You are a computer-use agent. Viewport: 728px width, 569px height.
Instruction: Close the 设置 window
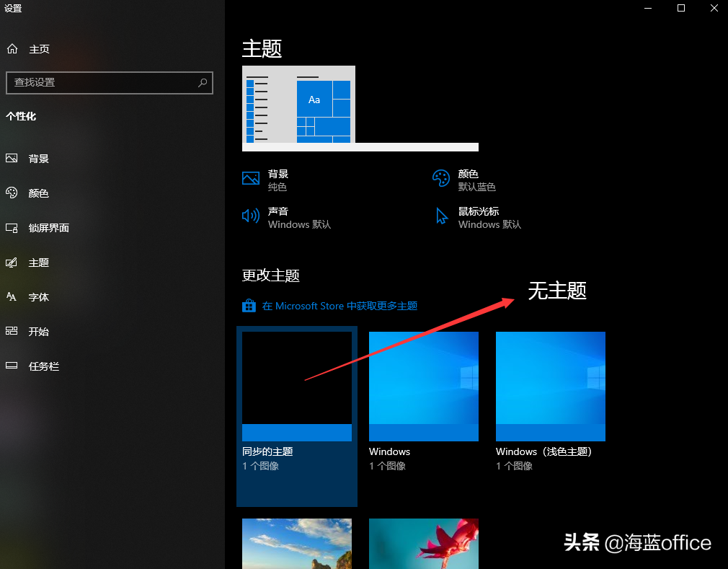(714, 8)
